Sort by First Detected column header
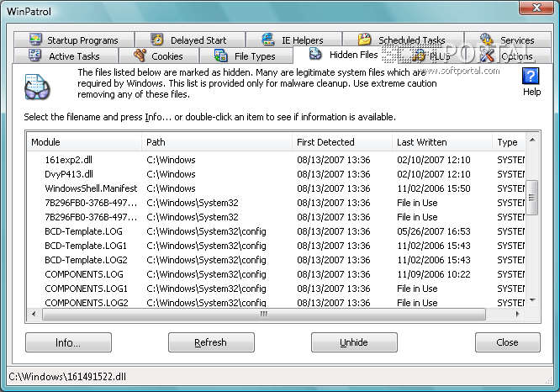This screenshot has width=560, height=392. point(342,142)
